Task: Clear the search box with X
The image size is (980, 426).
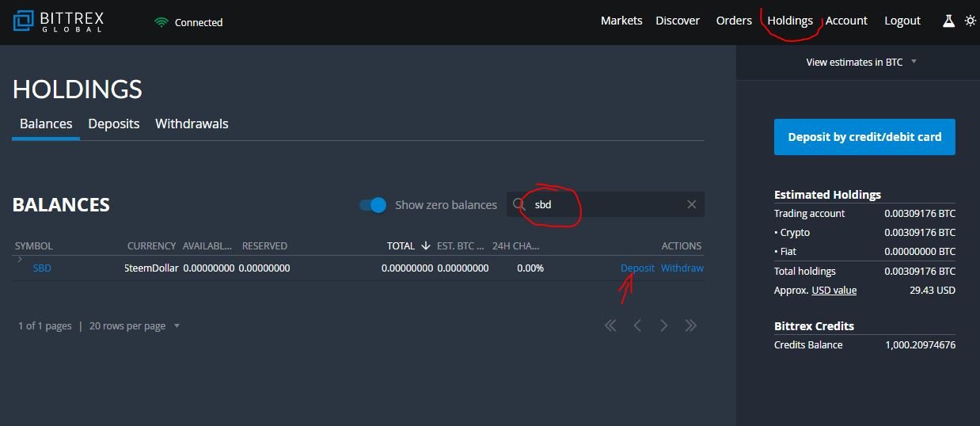Action: coord(691,204)
